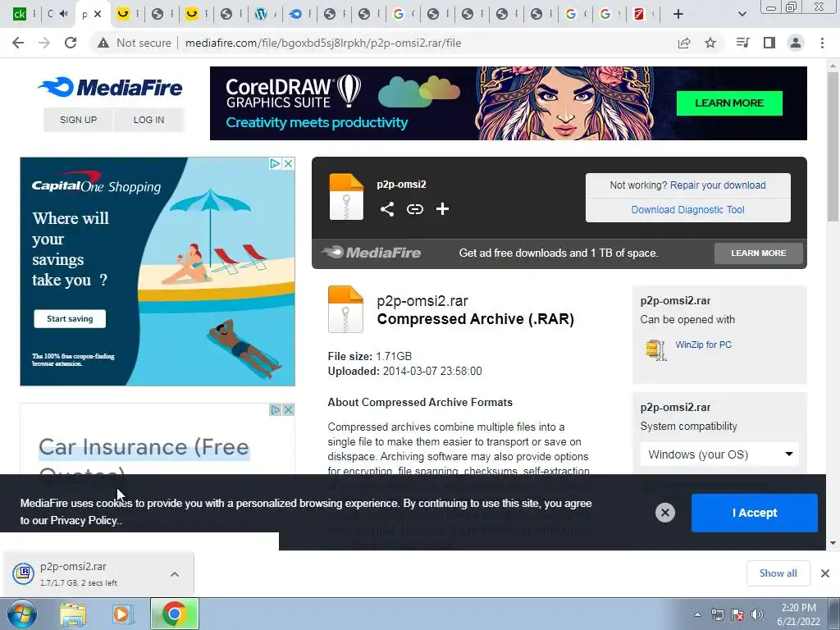Viewport: 840px width, 630px height.
Task: Click LEARN MORE for ad free downloads
Action: [x=759, y=253]
